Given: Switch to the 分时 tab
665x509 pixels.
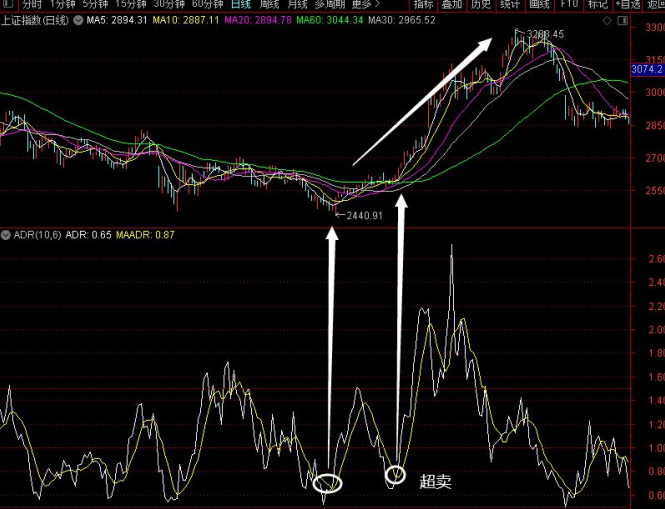Looking at the screenshot, I should pos(32,4).
